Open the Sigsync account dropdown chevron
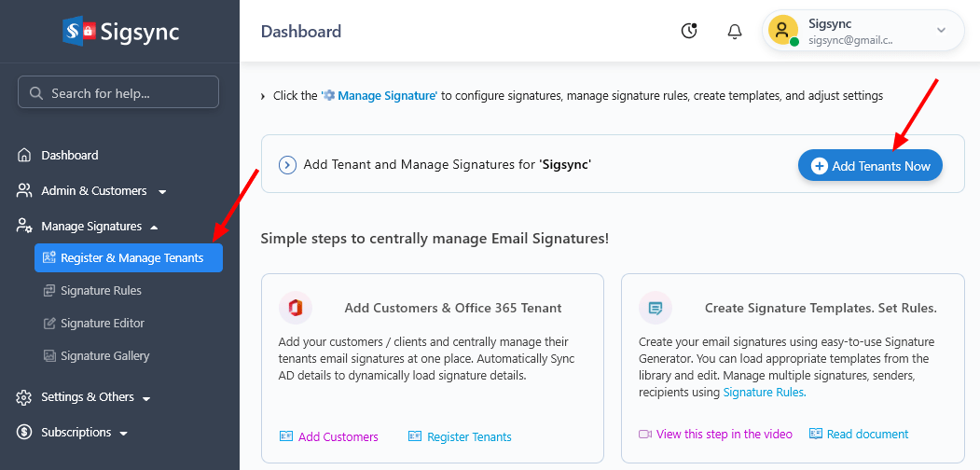This screenshot has height=470, width=980. 941,31
